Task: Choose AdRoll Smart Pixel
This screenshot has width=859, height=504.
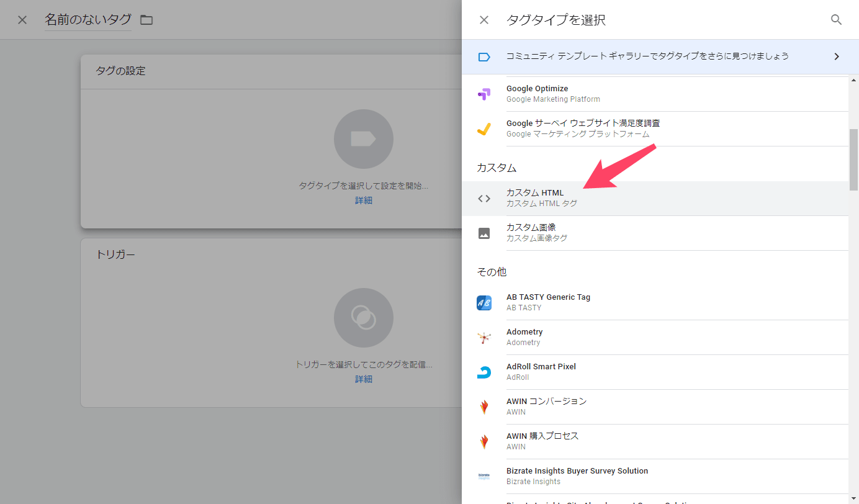Action: (655, 372)
